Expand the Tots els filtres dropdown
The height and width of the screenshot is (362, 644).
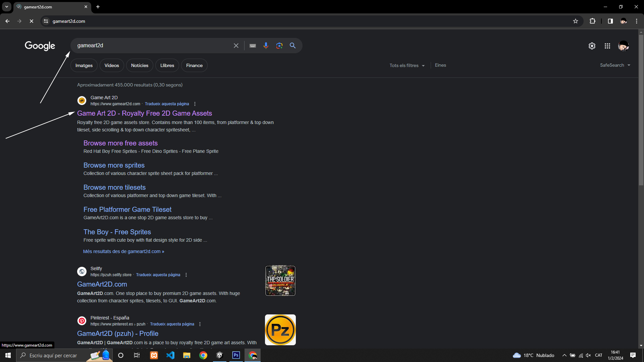tap(407, 66)
